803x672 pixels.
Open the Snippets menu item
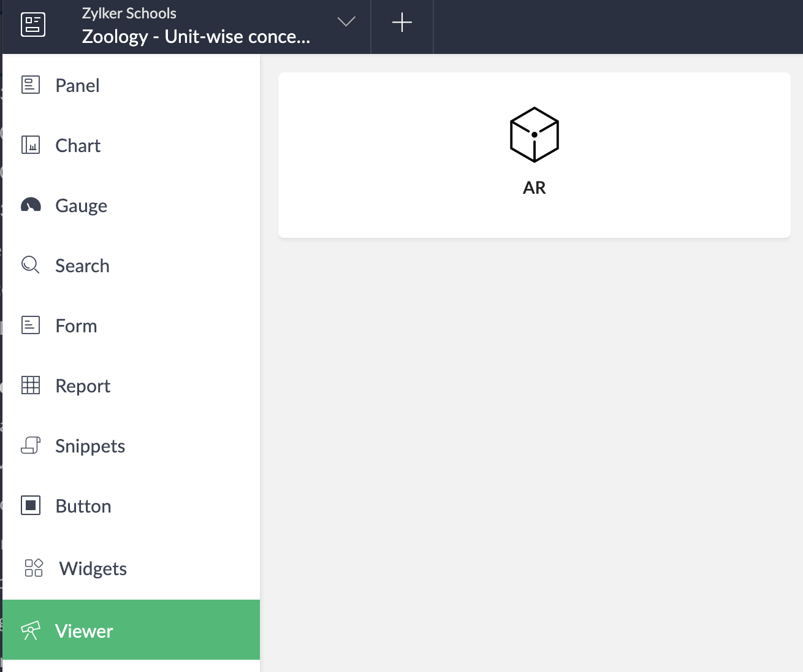(x=131, y=446)
